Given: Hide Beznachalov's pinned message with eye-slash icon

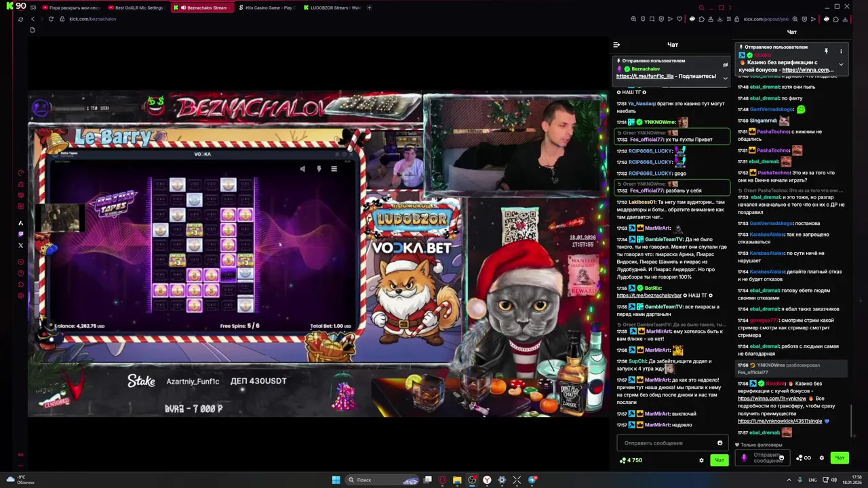Looking at the screenshot, I should tap(725, 65).
